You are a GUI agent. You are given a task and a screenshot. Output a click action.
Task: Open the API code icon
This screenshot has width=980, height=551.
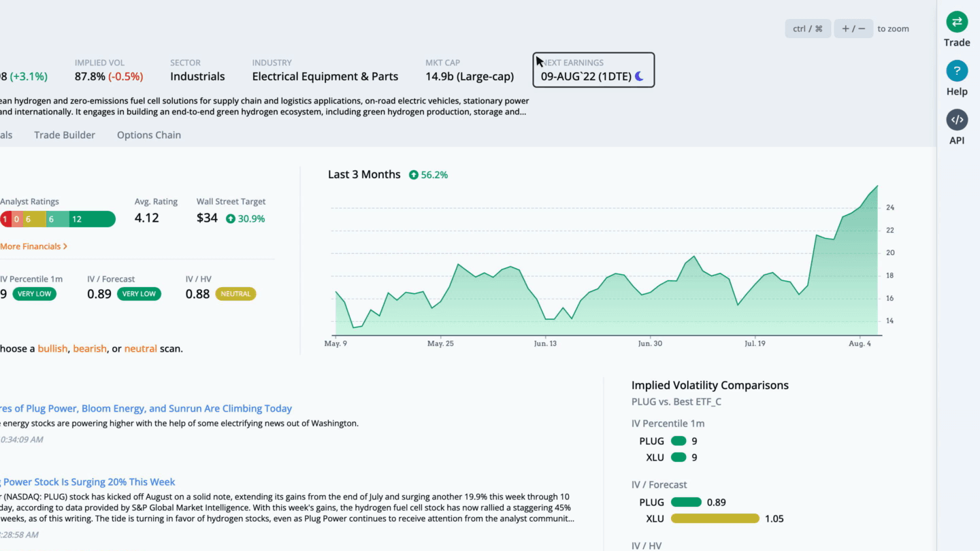pyautogui.click(x=957, y=120)
